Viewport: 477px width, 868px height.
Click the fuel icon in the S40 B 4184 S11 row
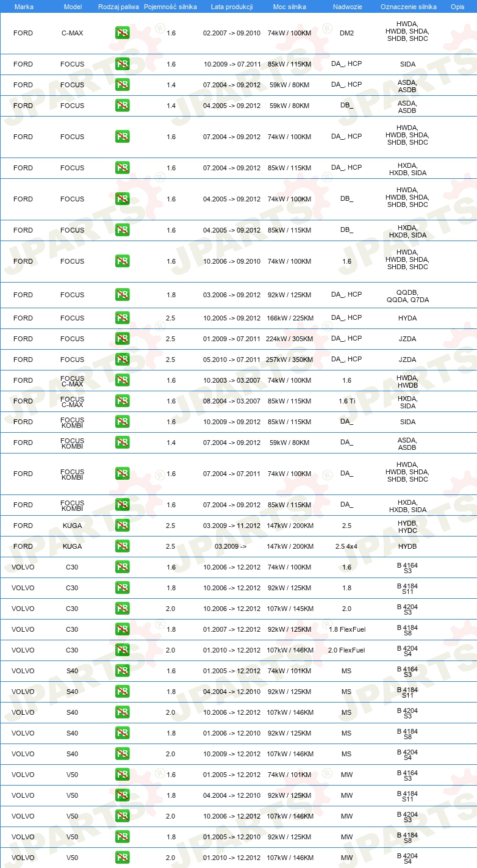[x=122, y=692]
